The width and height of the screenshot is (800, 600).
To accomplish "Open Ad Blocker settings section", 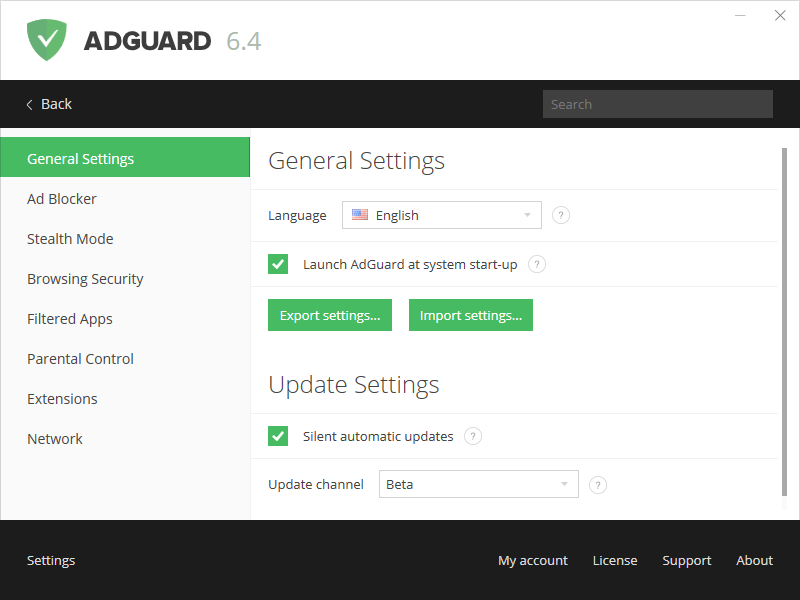I will tap(62, 199).
